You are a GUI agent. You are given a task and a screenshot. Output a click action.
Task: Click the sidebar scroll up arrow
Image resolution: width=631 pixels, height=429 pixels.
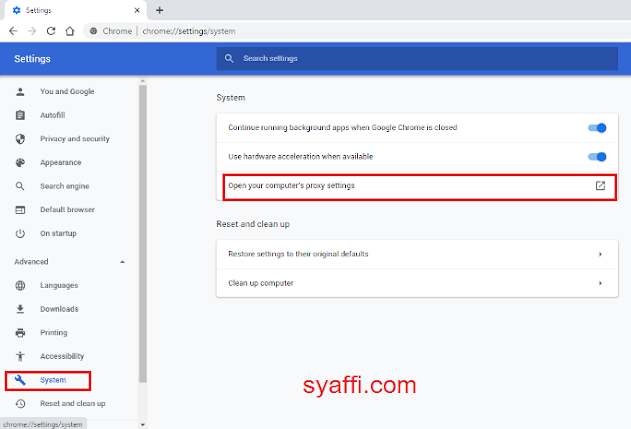click(x=143, y=81)
